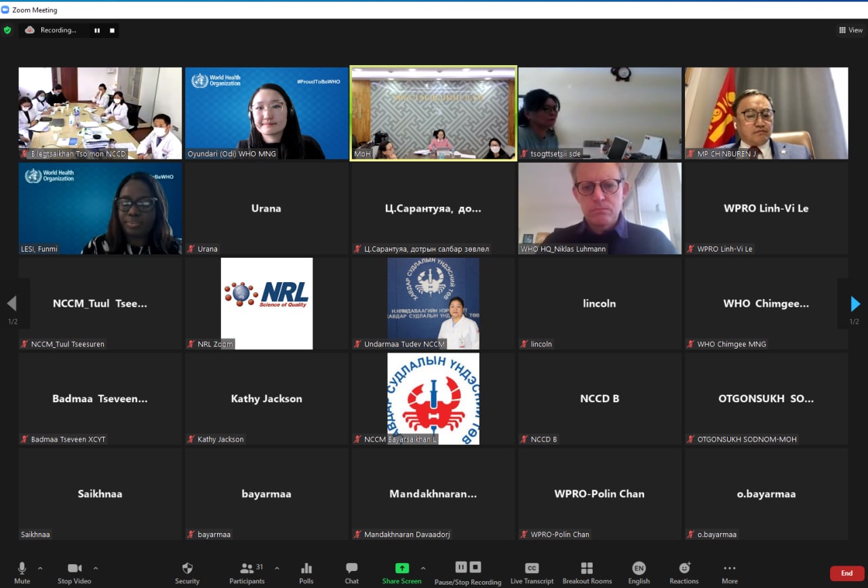Click the red End meeting button
The height and width of the screenshot is (588, 868).
(846, 573)
